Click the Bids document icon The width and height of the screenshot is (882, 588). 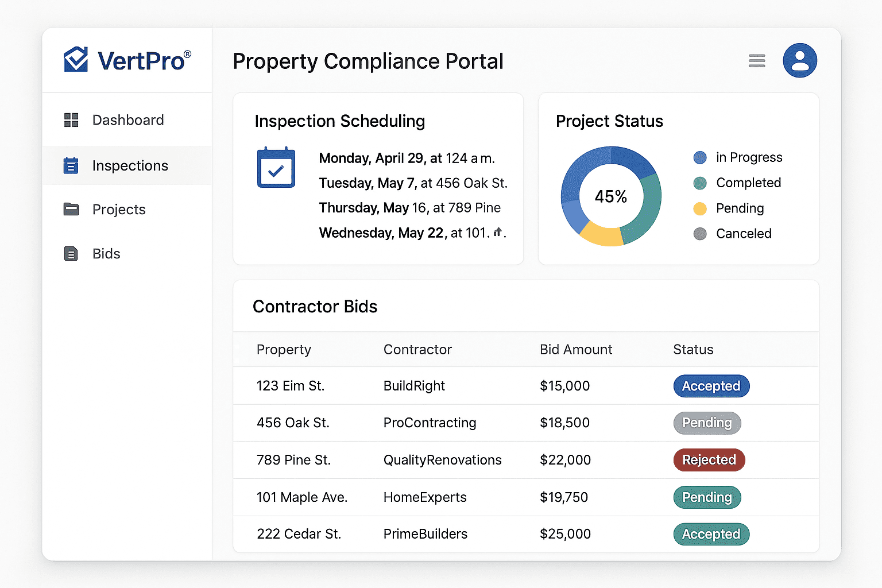click(71, 253)
